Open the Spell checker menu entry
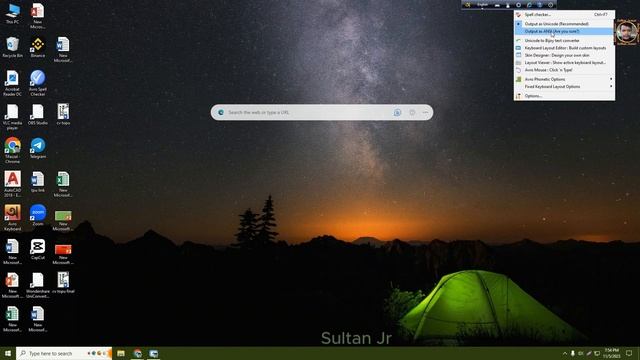 pyautogui.click(x=564, y=14)
